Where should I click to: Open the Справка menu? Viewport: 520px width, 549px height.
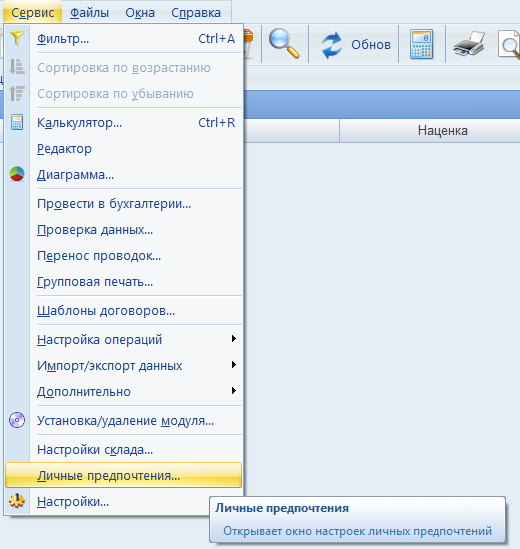tap(196, 13)
